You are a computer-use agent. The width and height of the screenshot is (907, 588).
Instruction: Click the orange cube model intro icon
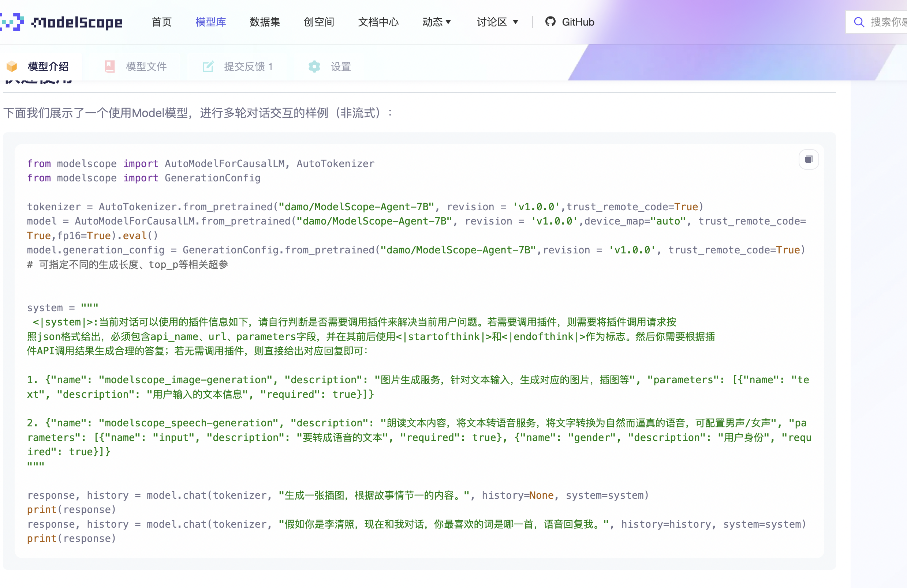click(x=12, y=67)
